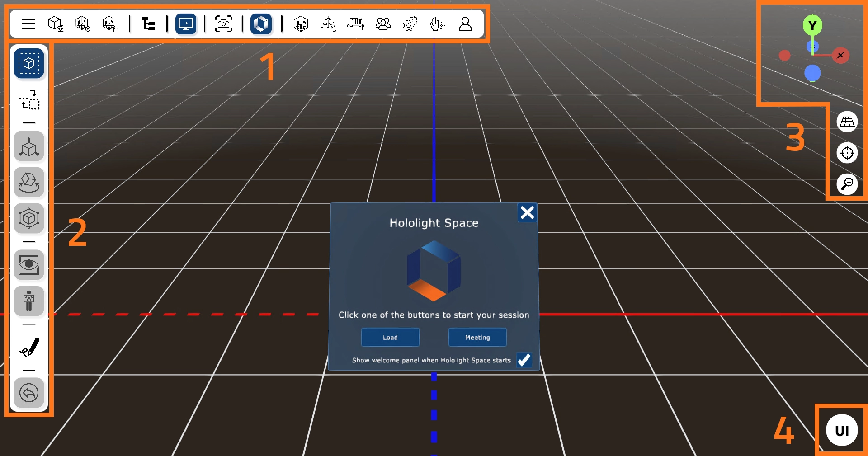
Task: Click the magnifier zoom-in button
Action: [x=847, y=184]
